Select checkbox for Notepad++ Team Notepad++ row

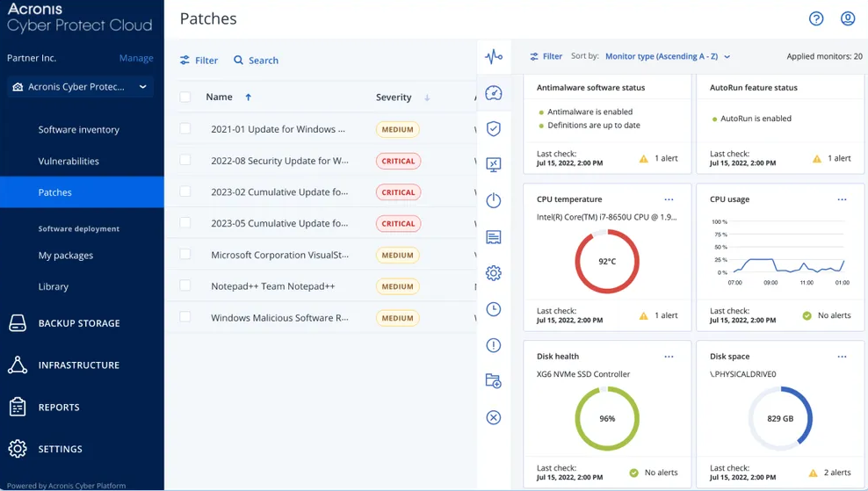tap(185, 285)
